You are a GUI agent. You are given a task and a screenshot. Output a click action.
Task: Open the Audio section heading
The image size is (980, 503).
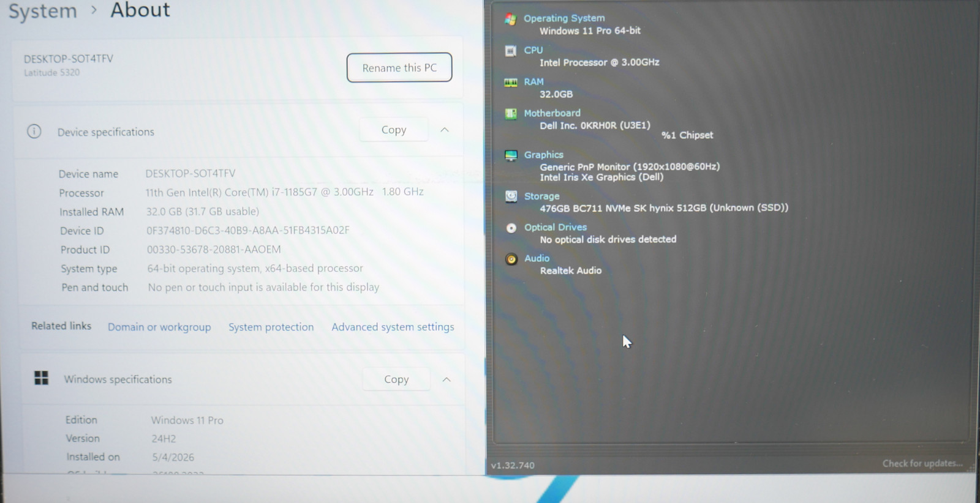point(537,258)
